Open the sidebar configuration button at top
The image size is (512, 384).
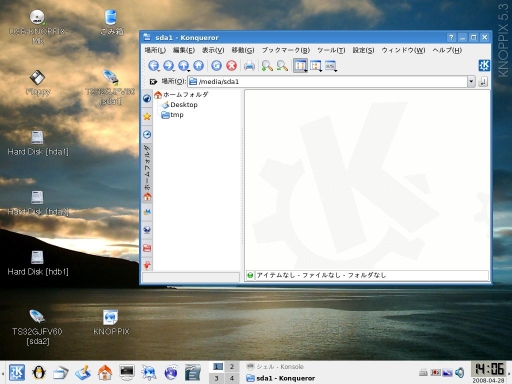[147, 98]
